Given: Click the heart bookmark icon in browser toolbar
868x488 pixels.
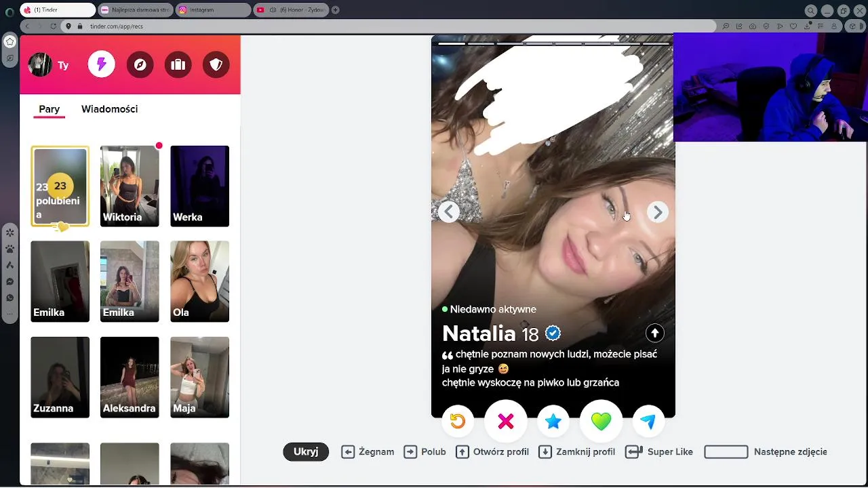Looking at the screenshot, I should (x=793, y=26).
